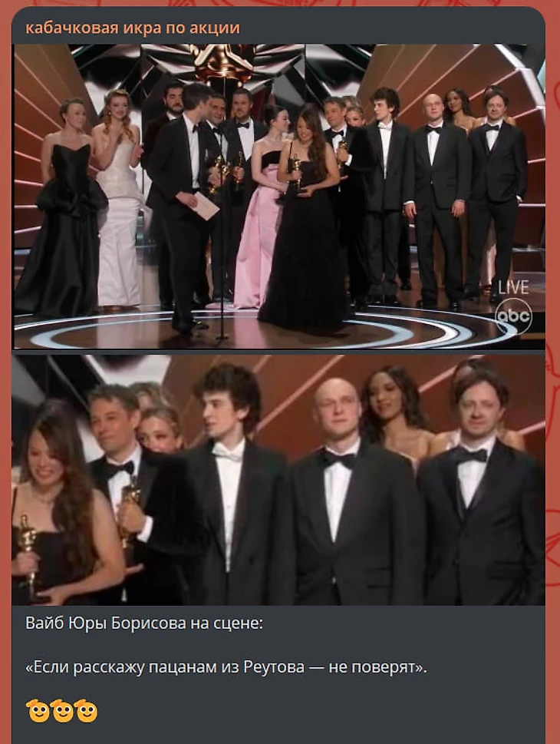The width and height of the screenshot is (560, 744).
Task: Click the curly-haired young man in the bottom photo
Action: [229, 484]
